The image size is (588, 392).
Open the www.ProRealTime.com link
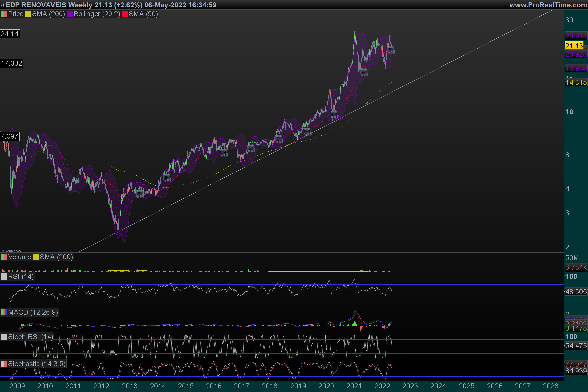548,5
